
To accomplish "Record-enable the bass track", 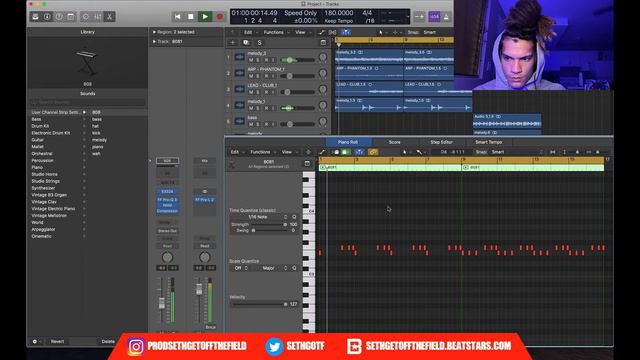I will 266,124.
